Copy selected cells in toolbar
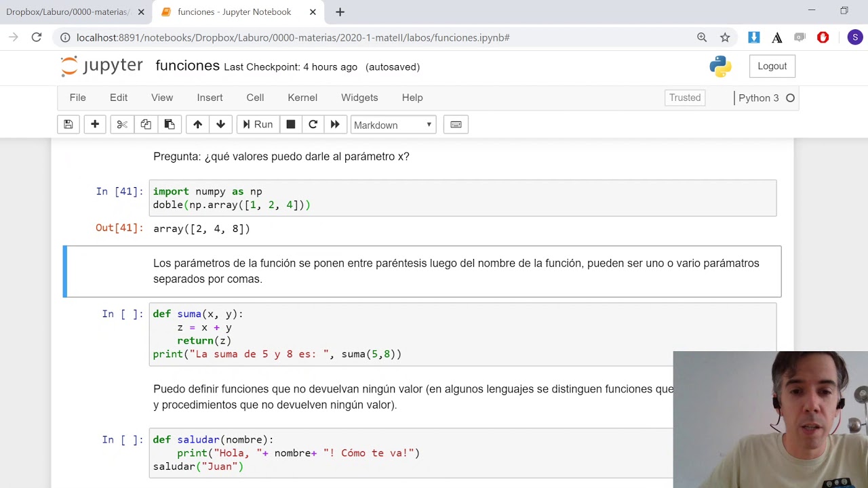Viewport: 868px width, 488px height. (x=146, y=125)
